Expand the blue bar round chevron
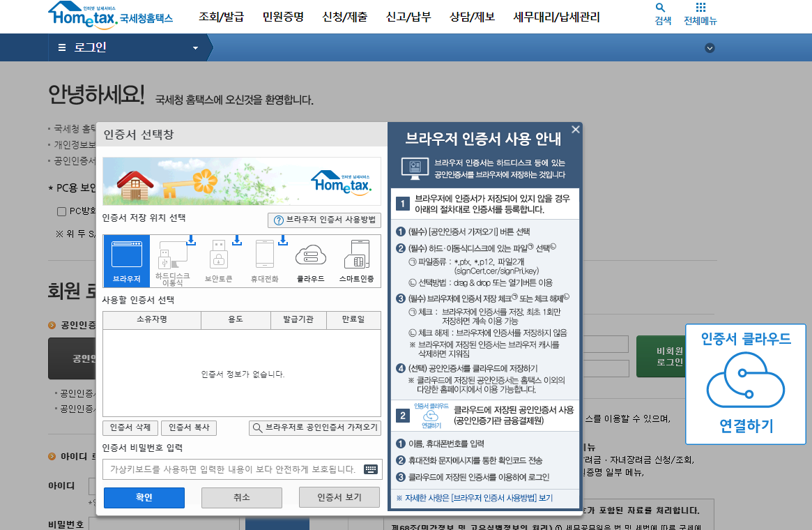The image size is (812, 530). (x=710, y=48)
